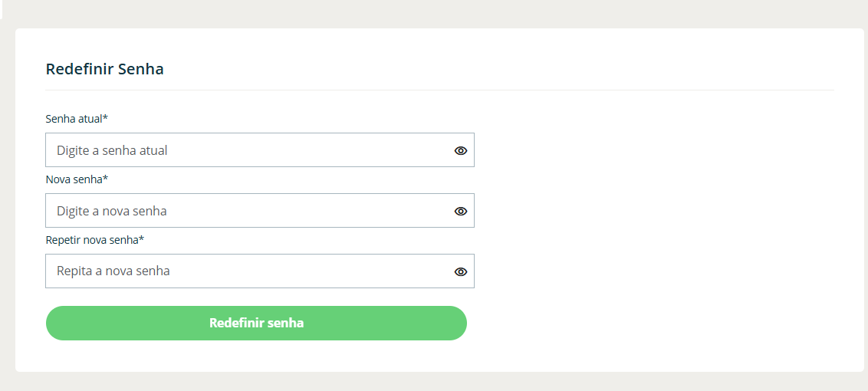Click the 'Repetir nova senha*' label
Image resolution: width=868 pixels, height=391 pixels.
pyautogui.click(x=95, y=240)
